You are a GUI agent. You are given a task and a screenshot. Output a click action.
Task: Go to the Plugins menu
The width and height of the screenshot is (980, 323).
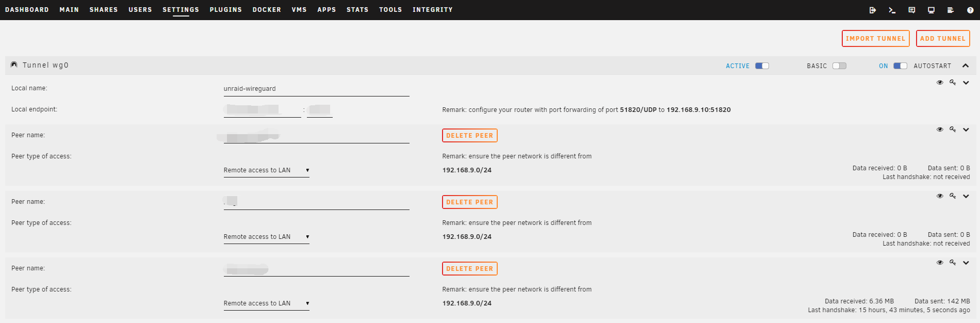tap(225, 10)
